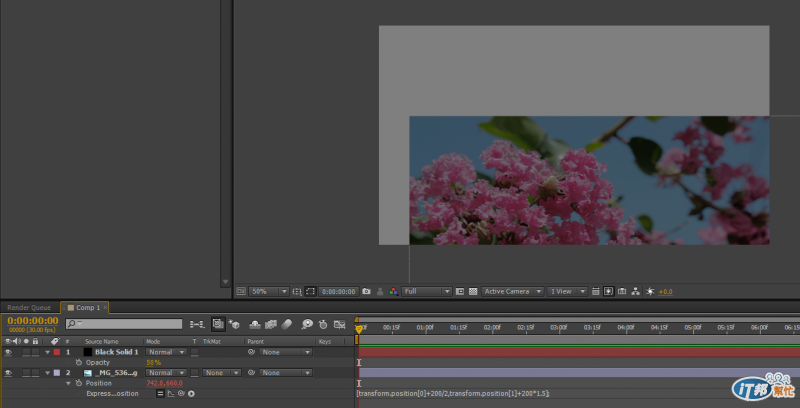The height and width of the screenshot is (408, 800).
Task: Open the 1 View layout dropdown
Action: pyautogui.click(x=567, y=291)
